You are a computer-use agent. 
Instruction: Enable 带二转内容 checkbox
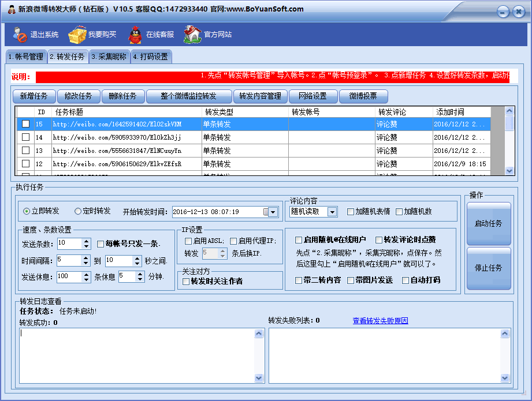pyautogui.click(x=299, y=280)
